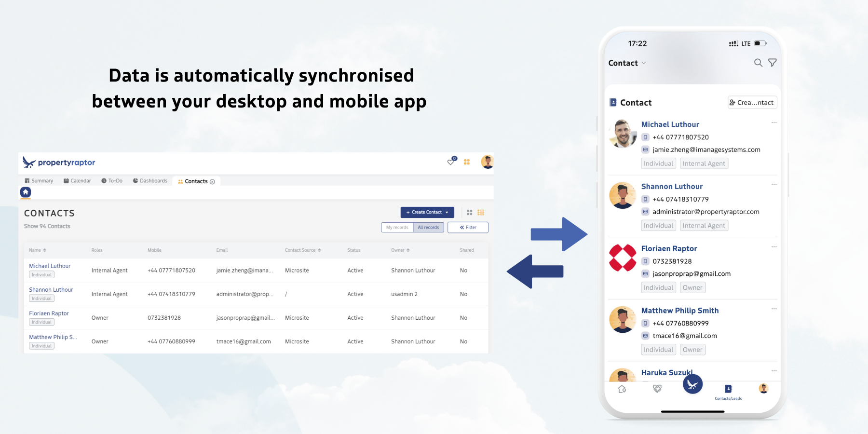The height and width of the screenshot is (434, 868).
Task: Open more options for Michael Luthour card
Action: coord(774,123)
